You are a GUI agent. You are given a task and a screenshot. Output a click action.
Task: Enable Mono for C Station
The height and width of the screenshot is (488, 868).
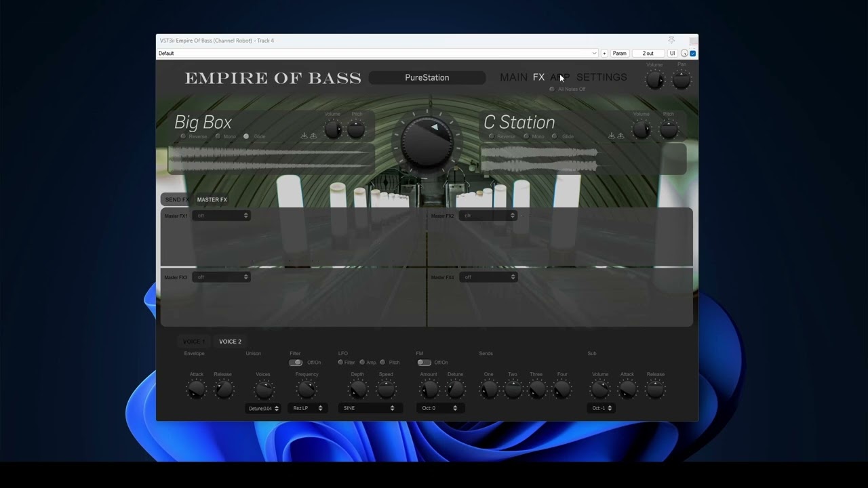point(526,136)
